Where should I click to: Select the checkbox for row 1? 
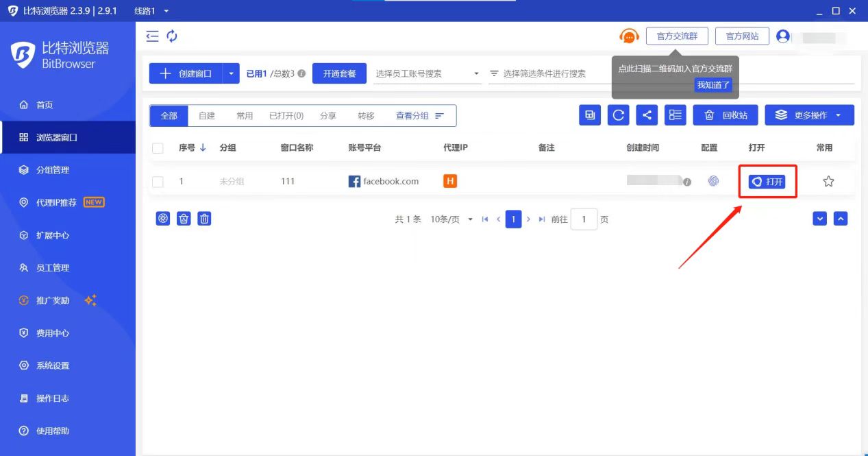tap(158, 182)
